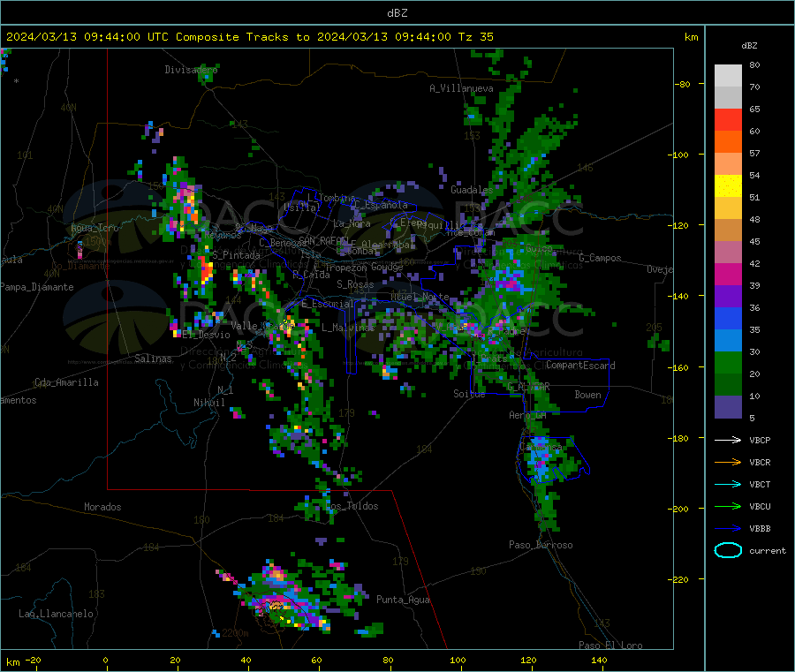Viewport: 795px width, 672px height.
Task: Click the Divisadero place label
Action: point(191,70)
